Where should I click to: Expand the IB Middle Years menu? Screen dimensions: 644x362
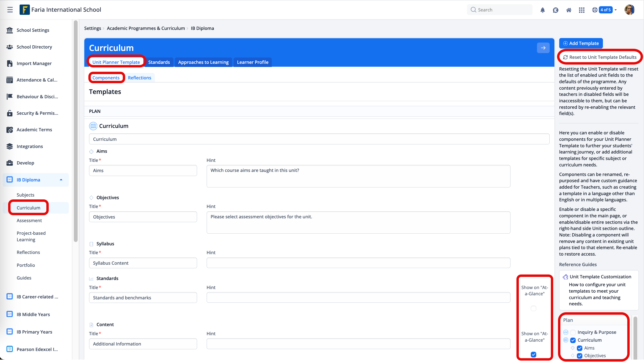[x=33, y=314]
